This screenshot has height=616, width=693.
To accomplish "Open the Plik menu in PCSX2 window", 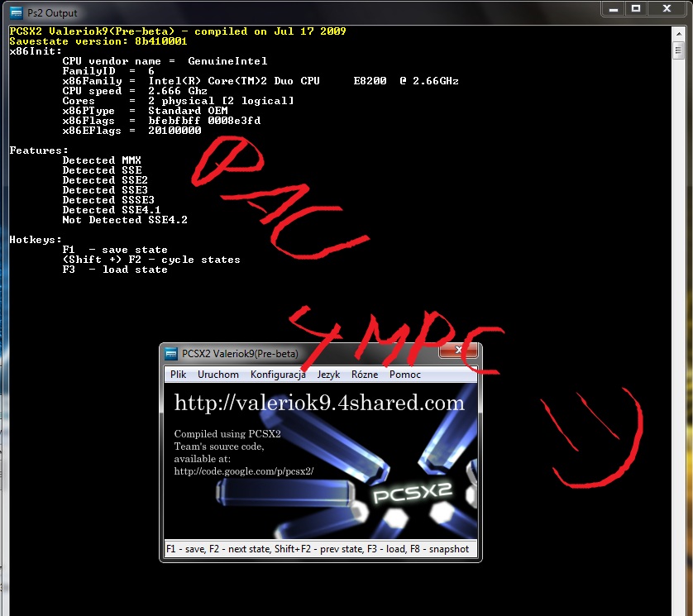I will point(178,375).
